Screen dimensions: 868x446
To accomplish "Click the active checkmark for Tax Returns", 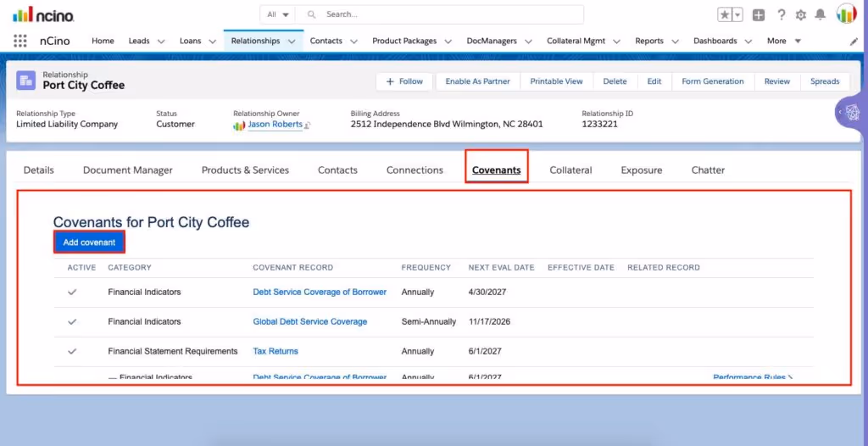I will click(72, 351).
